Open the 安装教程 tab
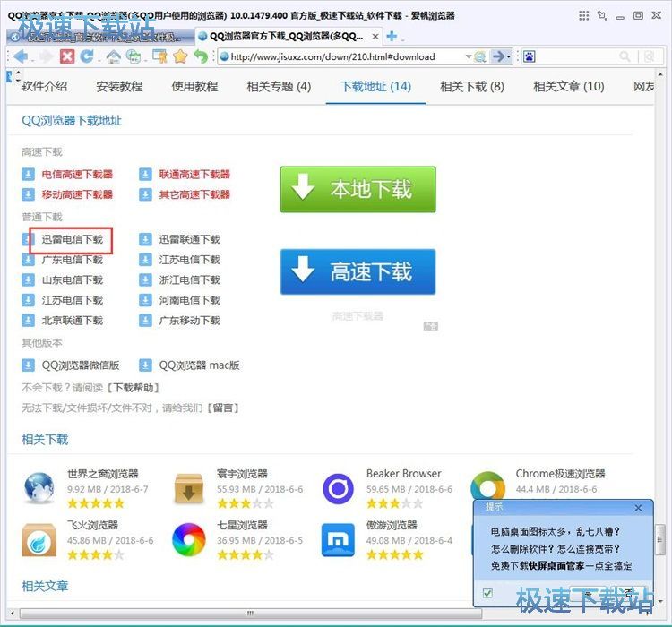This screenshot has width=672, height=627. tap(119, 87)
